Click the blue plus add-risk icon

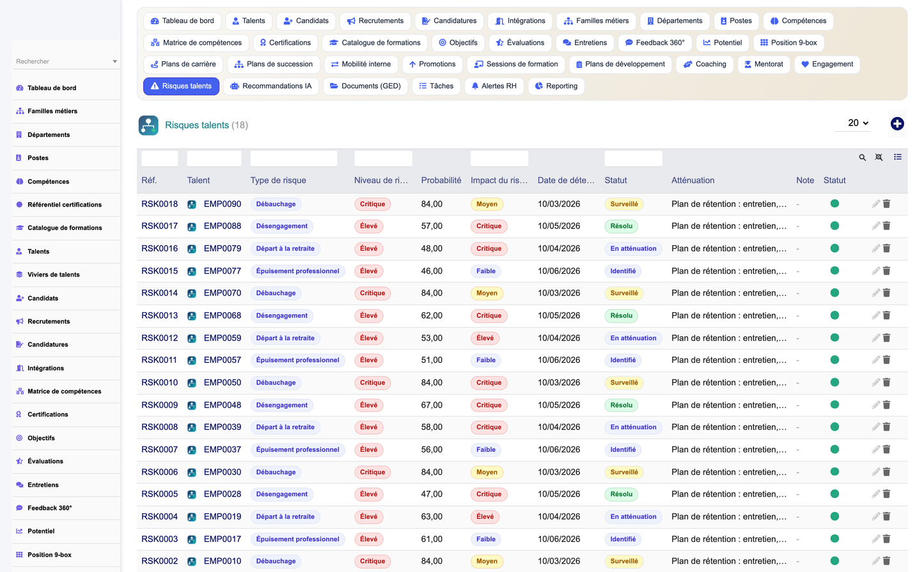point(897,123)
